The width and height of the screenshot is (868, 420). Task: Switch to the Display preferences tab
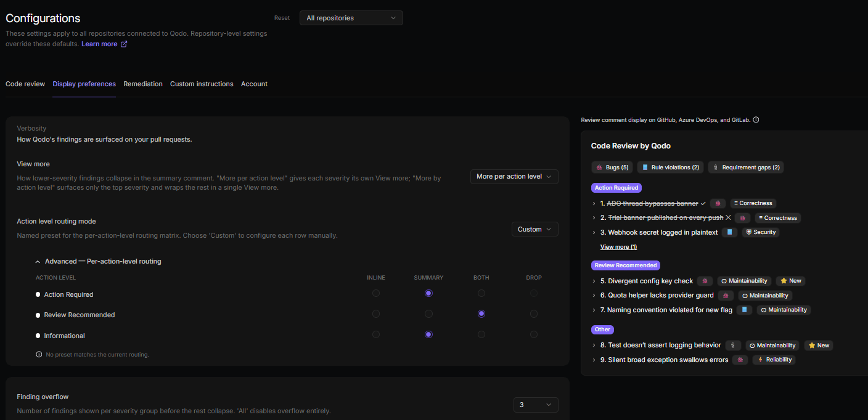84,84
